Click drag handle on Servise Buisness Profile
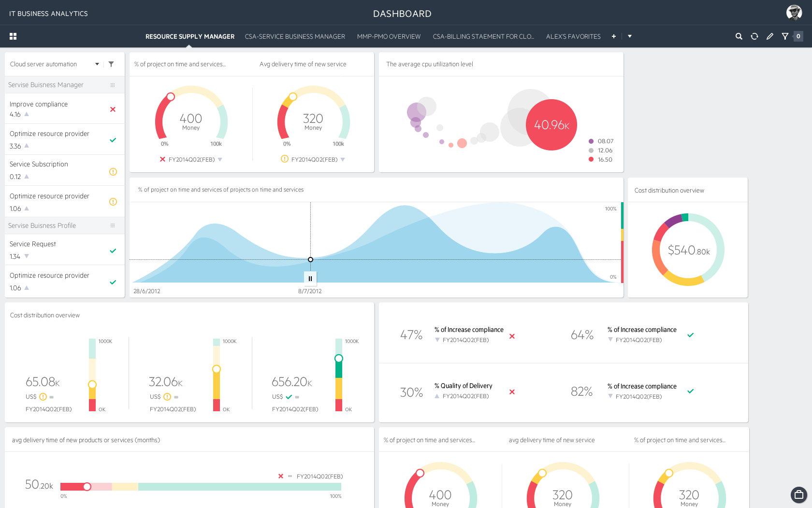812x508 pixels. (113, 225)
